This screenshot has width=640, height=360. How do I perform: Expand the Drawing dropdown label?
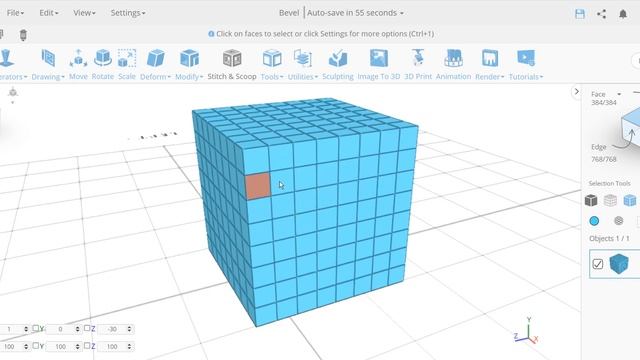[48, 77]
